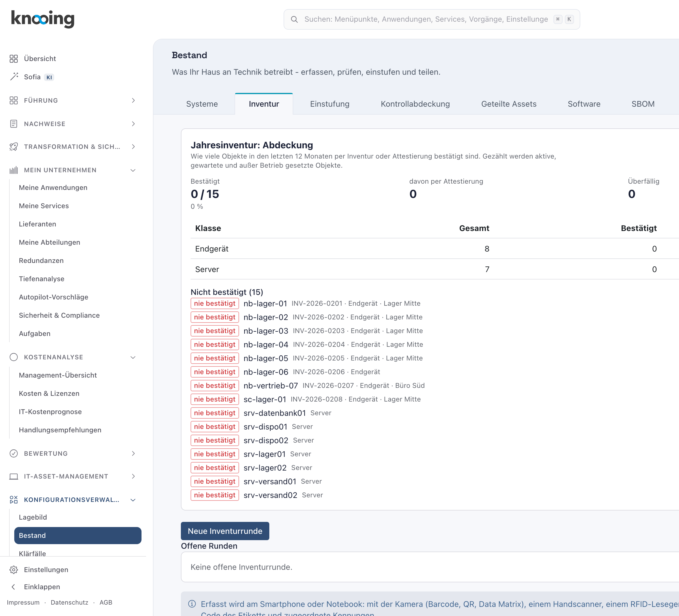The width and height of the screenshot is (679, 616).
Task: Click the Transformation rocket icon
Action: pyautogui.click(x=14, y=147)
